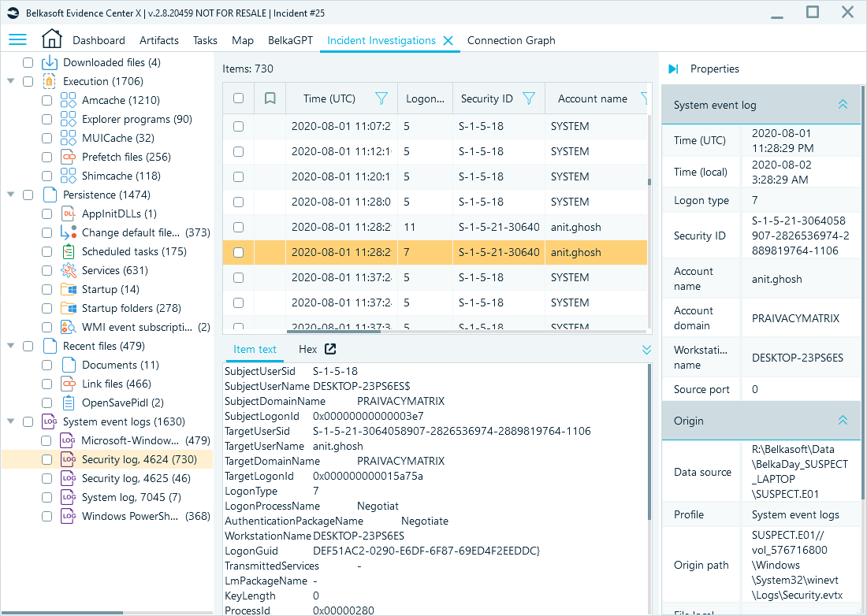Collapse the System event log section
867x616 pixels.
pos(842,105)
